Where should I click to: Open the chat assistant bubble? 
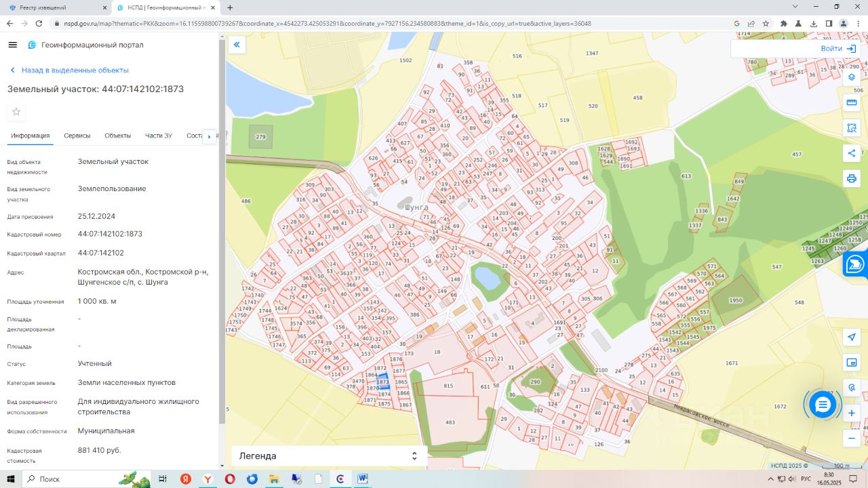coord(823,405)
